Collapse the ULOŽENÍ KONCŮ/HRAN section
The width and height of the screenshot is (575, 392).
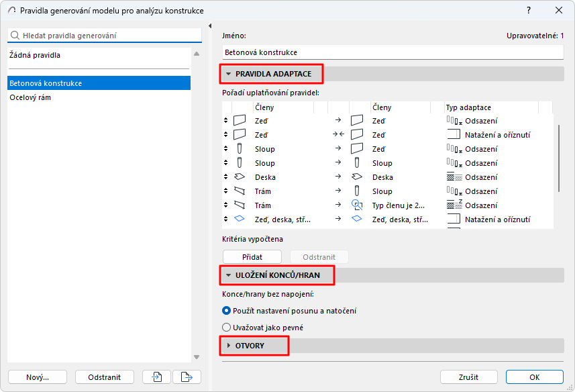229,275
